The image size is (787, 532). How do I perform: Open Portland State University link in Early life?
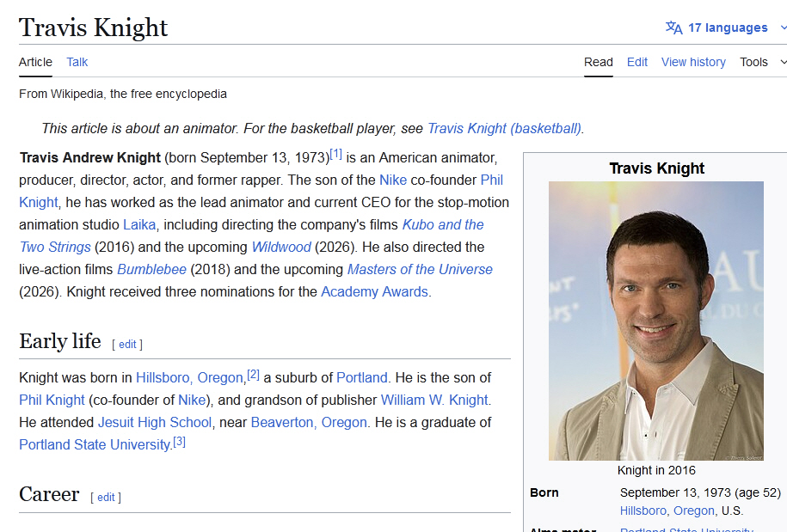pyautogui.click(x=95, y=444)
